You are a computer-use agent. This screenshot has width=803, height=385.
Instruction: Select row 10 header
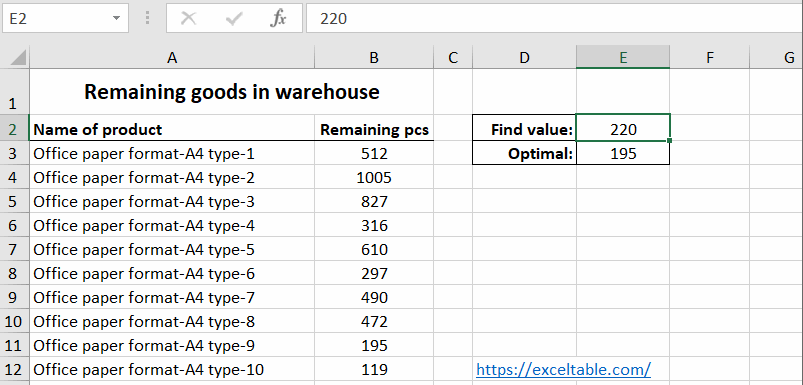pos(14,322)
